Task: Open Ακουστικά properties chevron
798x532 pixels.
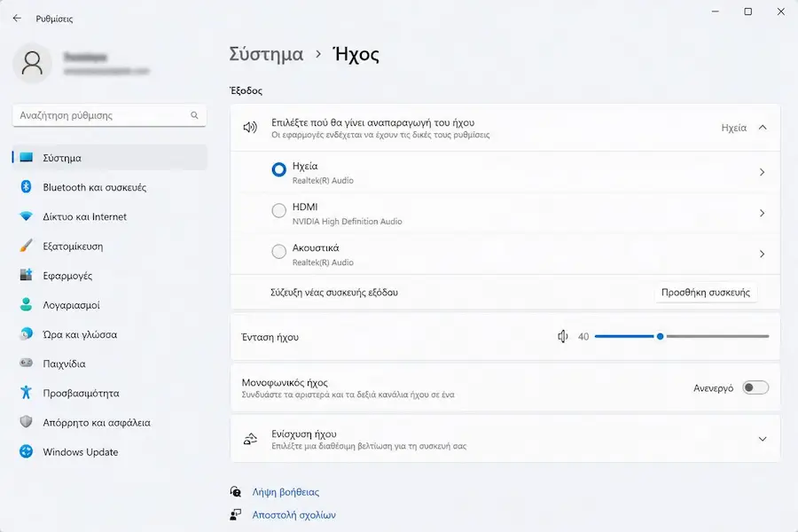Action: (x=762, y=254)
